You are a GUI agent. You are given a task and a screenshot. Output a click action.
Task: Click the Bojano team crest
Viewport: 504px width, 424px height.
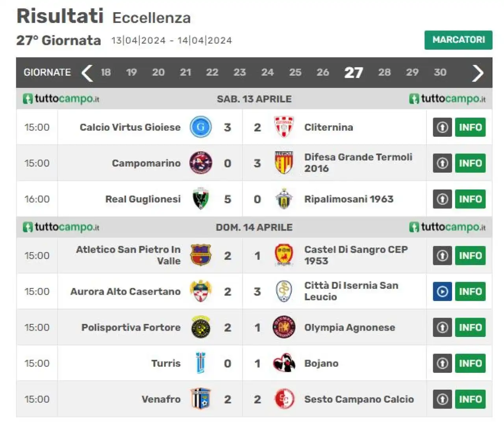click(284, 363)
